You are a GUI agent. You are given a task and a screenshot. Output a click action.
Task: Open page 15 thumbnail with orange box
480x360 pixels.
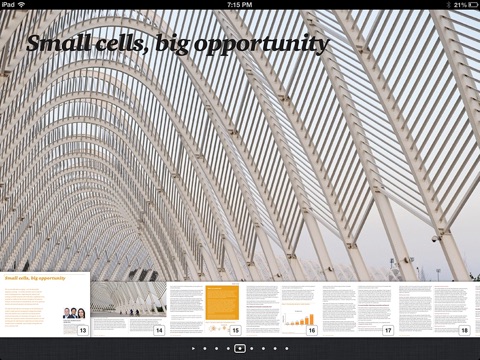point(205,309)
